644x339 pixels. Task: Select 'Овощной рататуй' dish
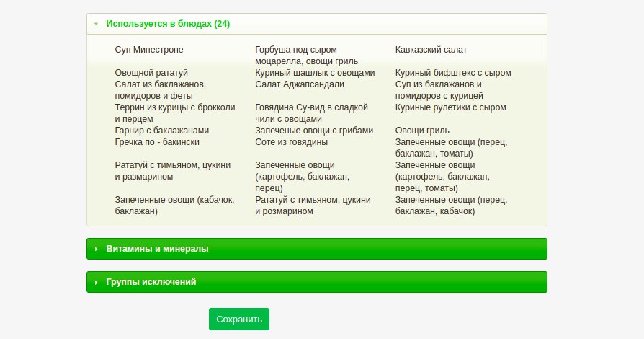pos(151,73)
